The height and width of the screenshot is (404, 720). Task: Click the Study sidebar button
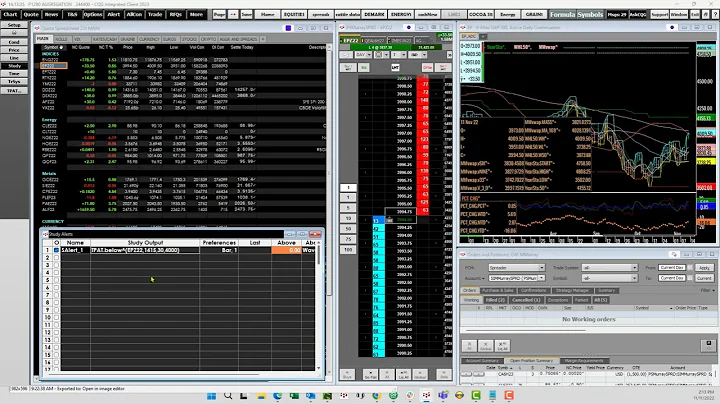click(x=14, y=66)
